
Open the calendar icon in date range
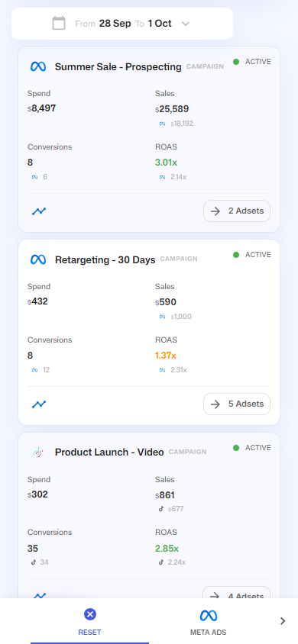point(59,24)
